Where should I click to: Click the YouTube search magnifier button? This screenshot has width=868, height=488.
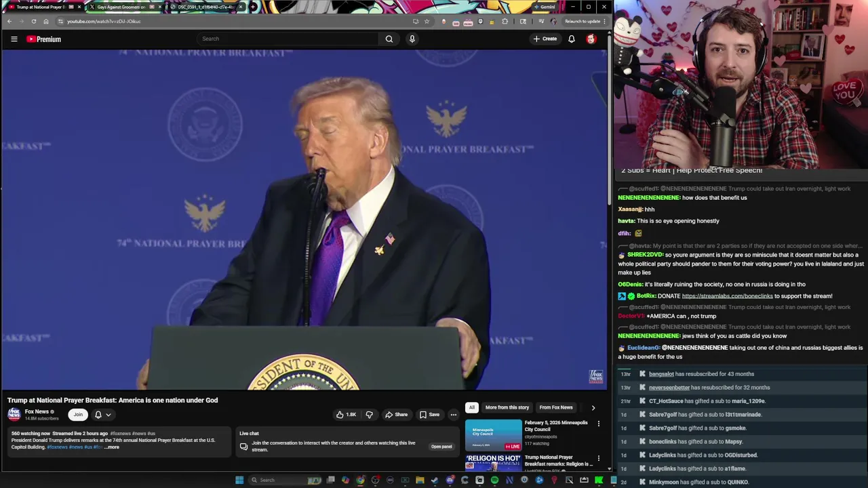[x=389, y=39]
